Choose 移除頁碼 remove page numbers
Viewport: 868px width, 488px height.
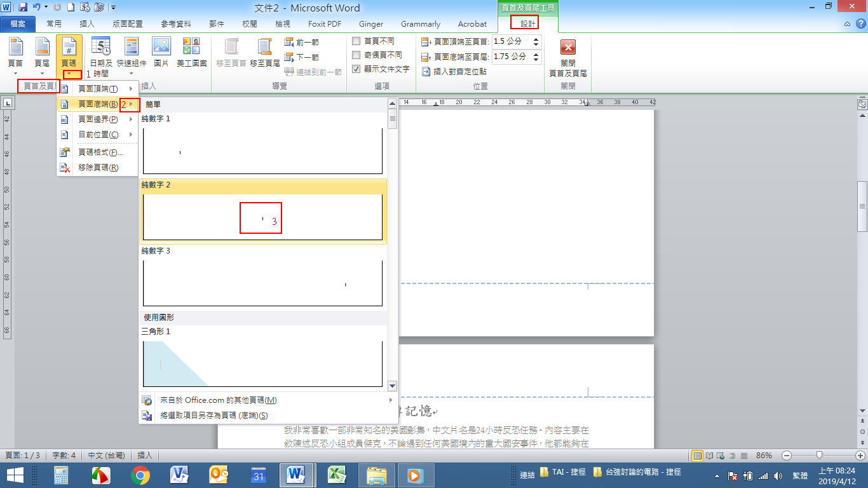click(97, 168)
